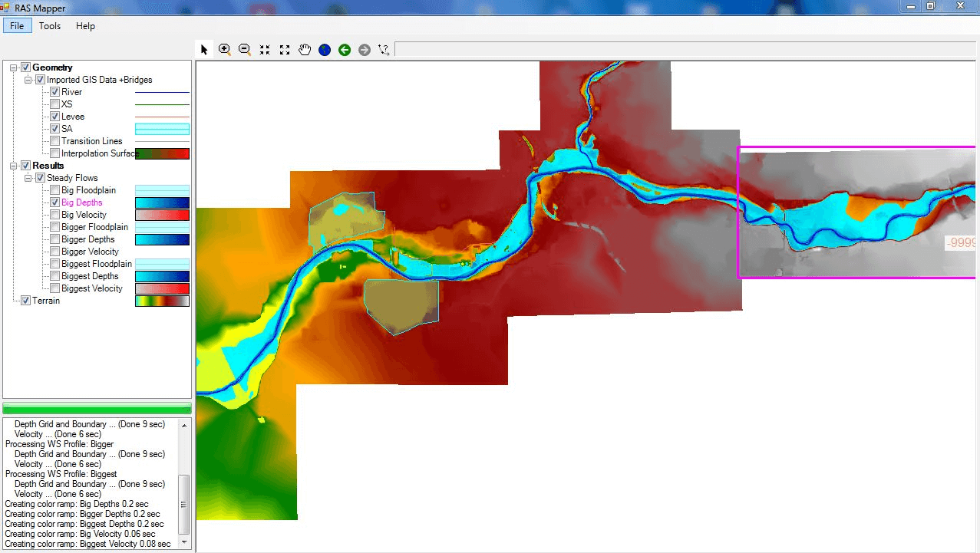Open the File menu
The height and width of the screenshot is (553, 980).
tap(17, 26)
